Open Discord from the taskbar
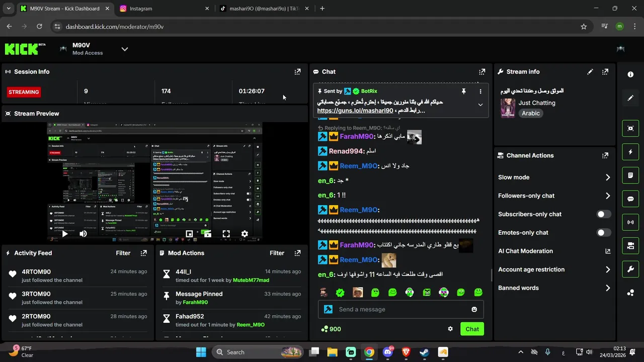The height and width of the screenshot is (362, 644). click(388, 352)
